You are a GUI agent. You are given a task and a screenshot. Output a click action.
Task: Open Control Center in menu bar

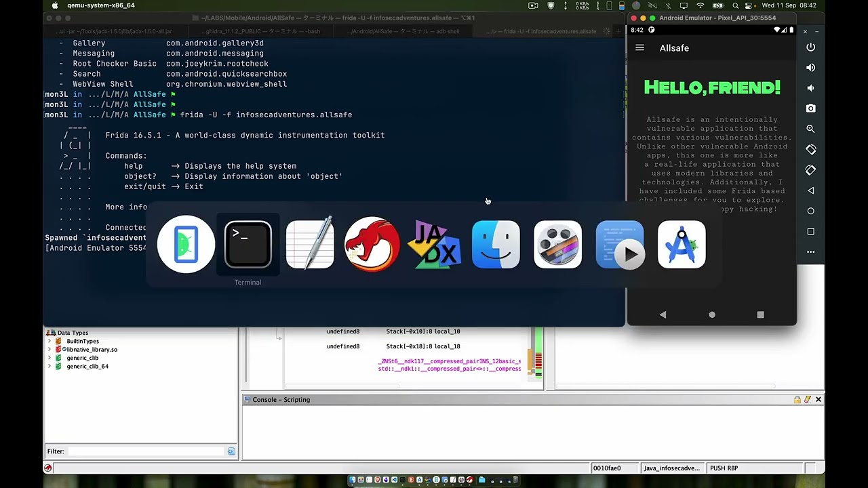pos(749,5)
